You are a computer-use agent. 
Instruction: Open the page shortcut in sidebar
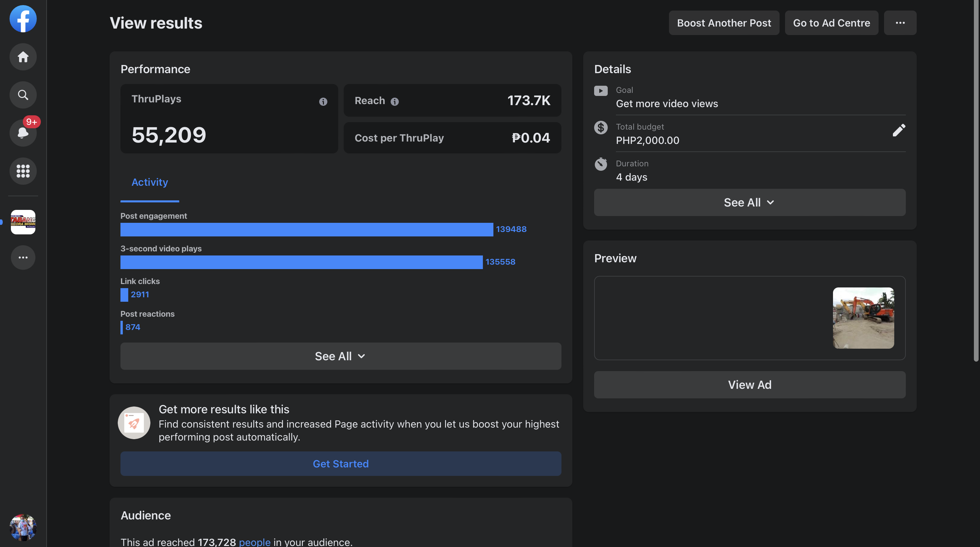pyautogui.click(x=23, y=222)
